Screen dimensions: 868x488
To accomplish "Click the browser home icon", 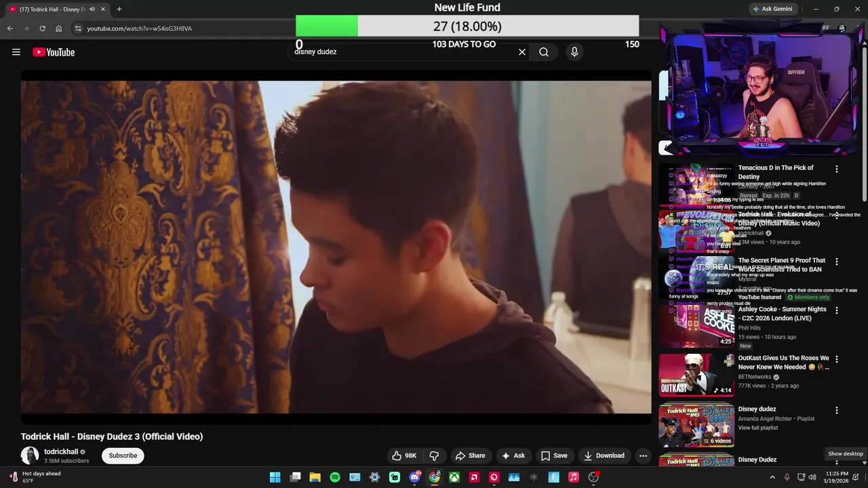I will tap(58, 28).
